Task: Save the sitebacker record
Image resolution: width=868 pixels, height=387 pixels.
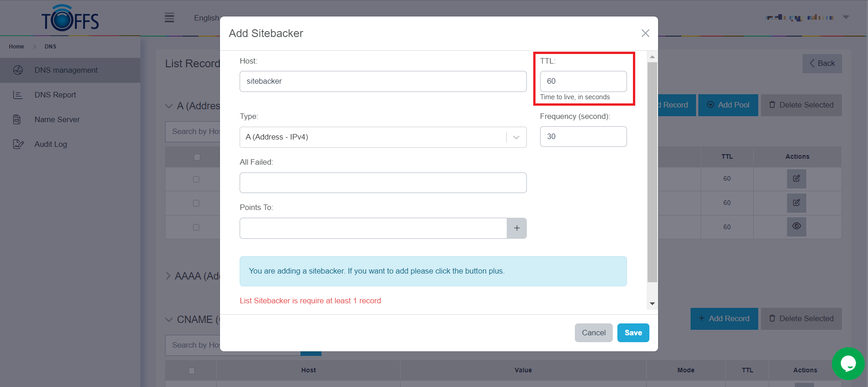Action: pos(633,333)
